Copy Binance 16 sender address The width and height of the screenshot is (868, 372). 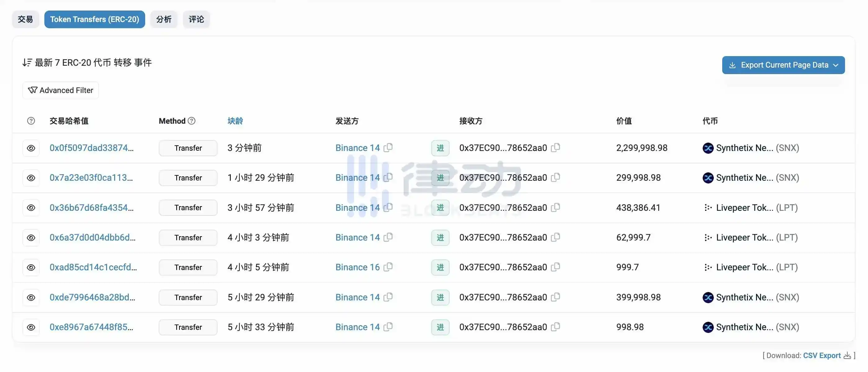388,267
